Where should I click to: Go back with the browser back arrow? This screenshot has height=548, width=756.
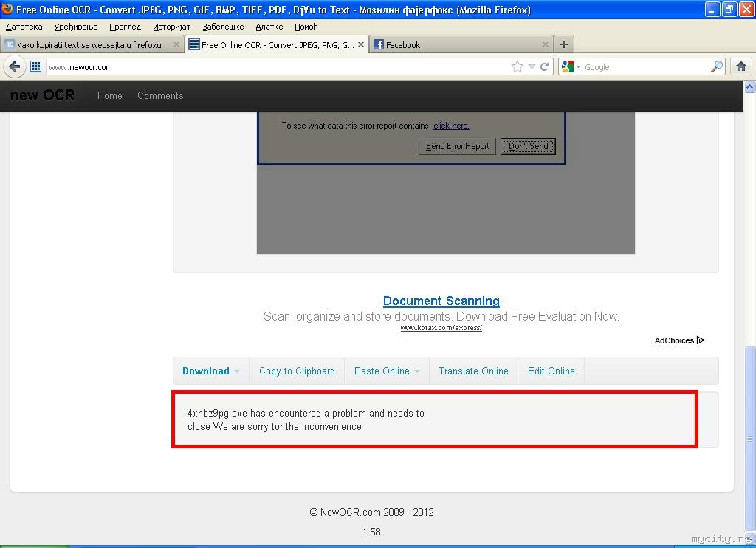pyautogui.click(x=15, y=66)
